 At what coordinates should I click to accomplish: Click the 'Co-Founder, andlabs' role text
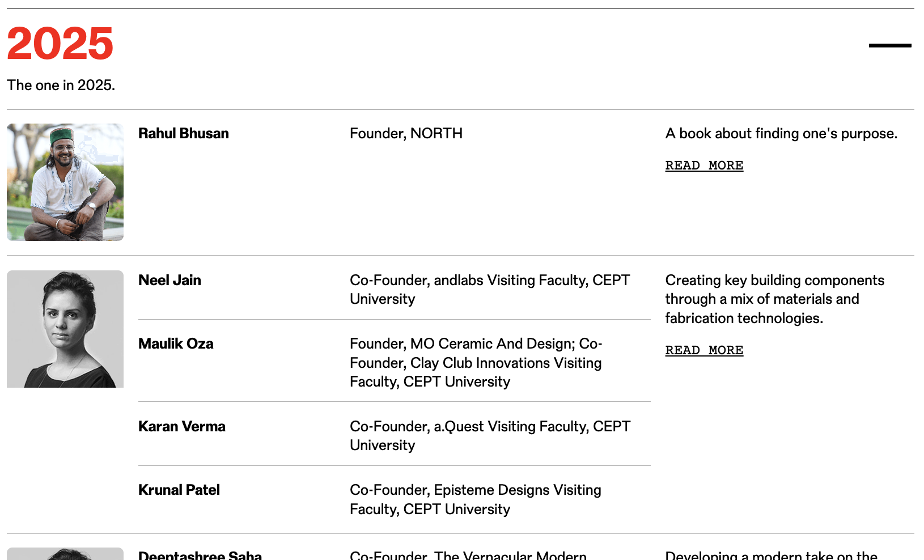pyautogui.click(x=490, y=289)
